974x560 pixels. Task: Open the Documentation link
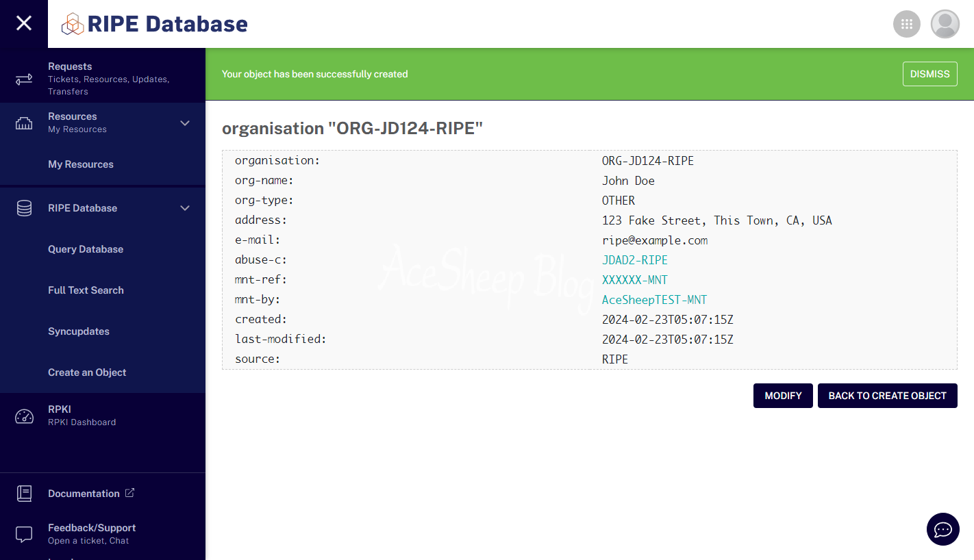click(x=84, y=494)
